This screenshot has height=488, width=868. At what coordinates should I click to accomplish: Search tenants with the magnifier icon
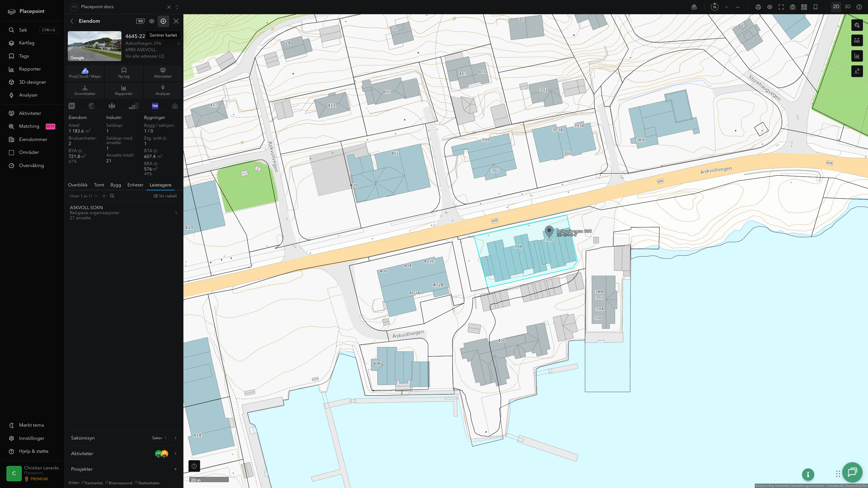[x=112, y=196]
